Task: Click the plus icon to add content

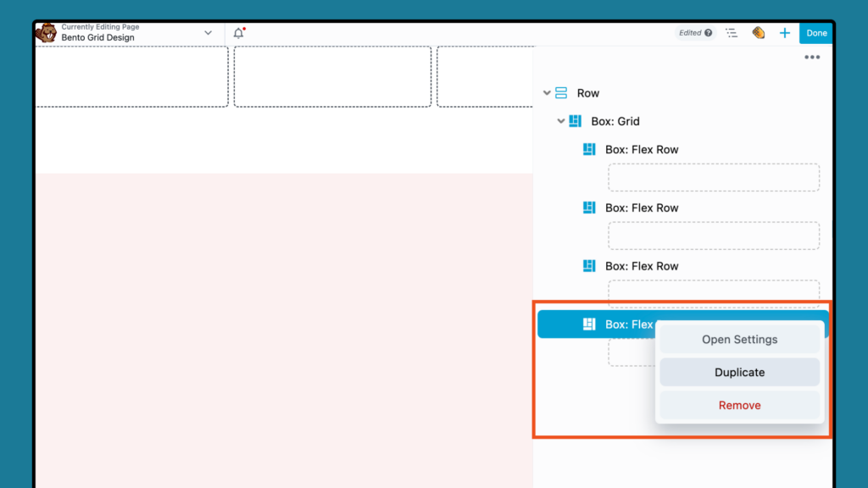Action: (784, 32)
